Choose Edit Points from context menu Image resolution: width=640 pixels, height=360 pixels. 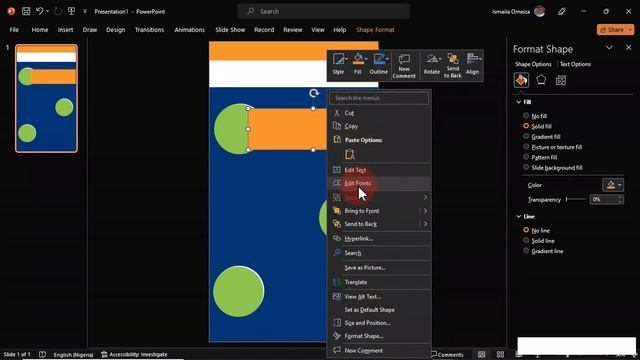click(x=380, y=183)
